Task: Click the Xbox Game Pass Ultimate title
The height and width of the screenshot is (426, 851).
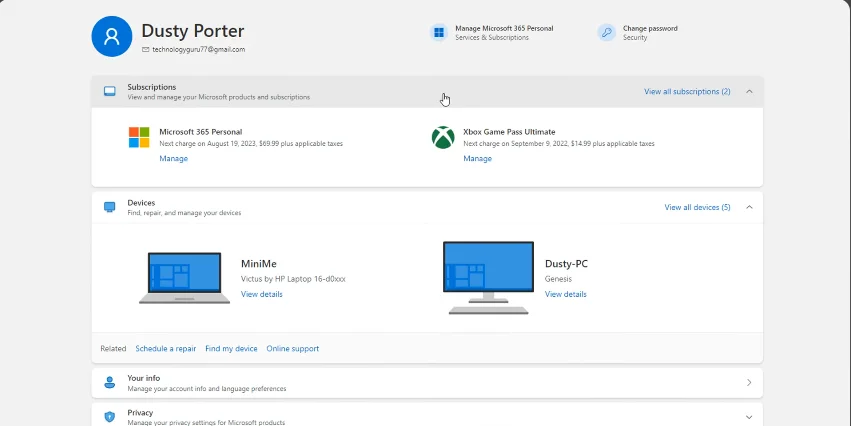Action: click(509, 132)
